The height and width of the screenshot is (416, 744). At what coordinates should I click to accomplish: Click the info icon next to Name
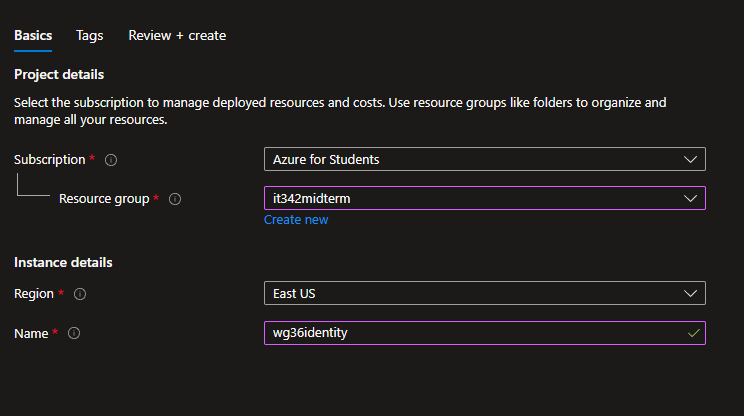tap(73, 333)
